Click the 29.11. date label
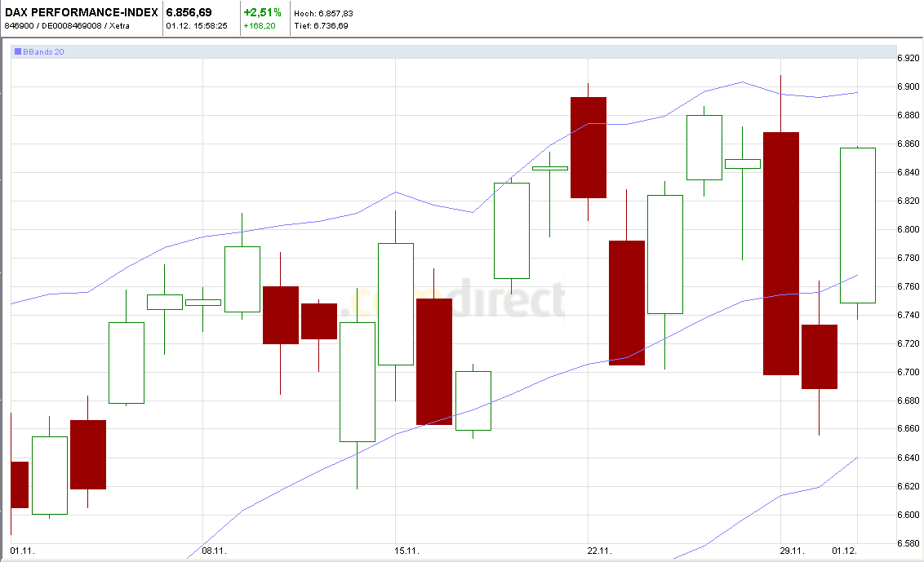 (793, 551)
